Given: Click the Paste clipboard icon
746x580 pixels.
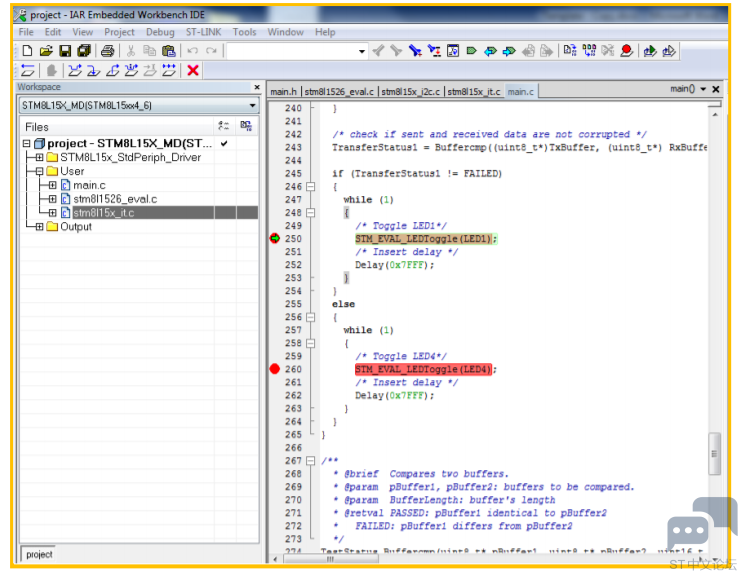Looking at the screenshot, I should (x=168, y=51).
